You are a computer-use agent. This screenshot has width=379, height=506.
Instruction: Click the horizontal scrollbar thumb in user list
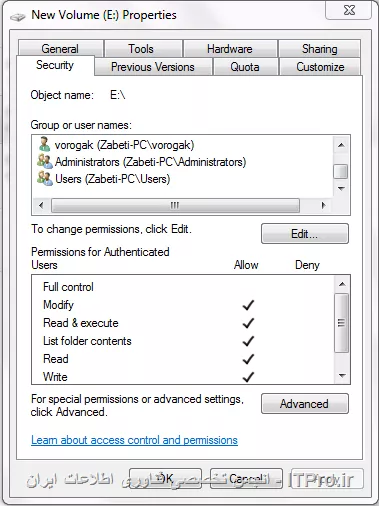[175, 205]
